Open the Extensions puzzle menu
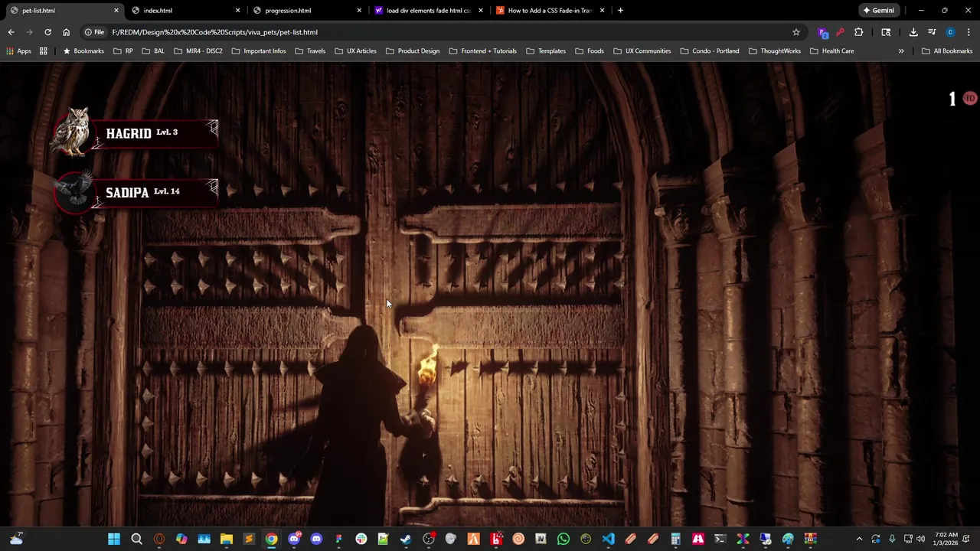The height and width of the screenshot is (551, 980). tap(858, 32)
